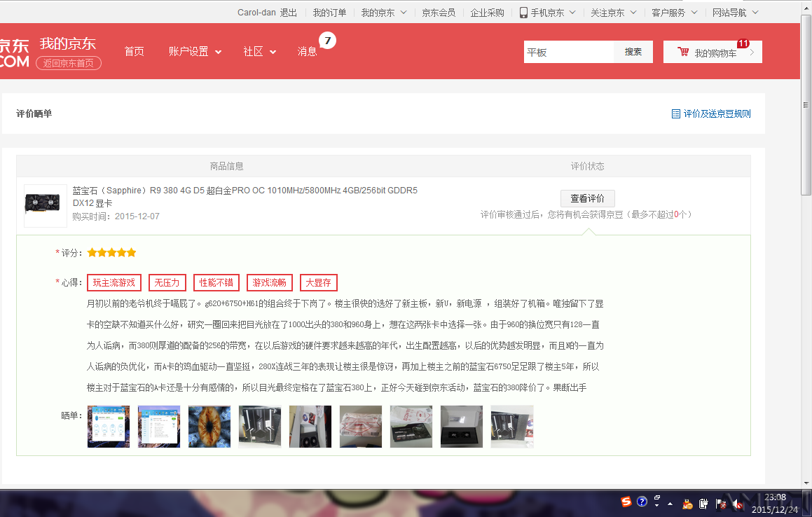Viewport: 812px width, 517px height.
Task: Click the blue help question-mark tray icon
Action: point(642,502)
